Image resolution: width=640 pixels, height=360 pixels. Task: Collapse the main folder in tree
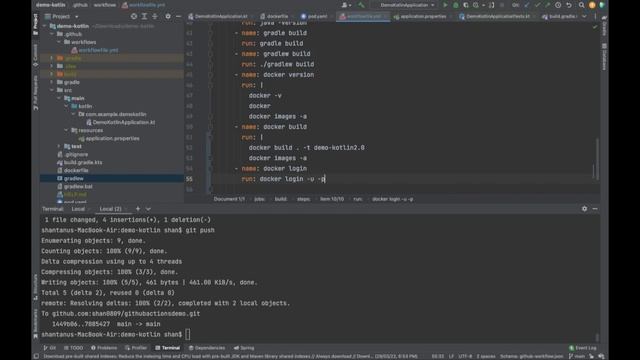[x=59, y=98]
